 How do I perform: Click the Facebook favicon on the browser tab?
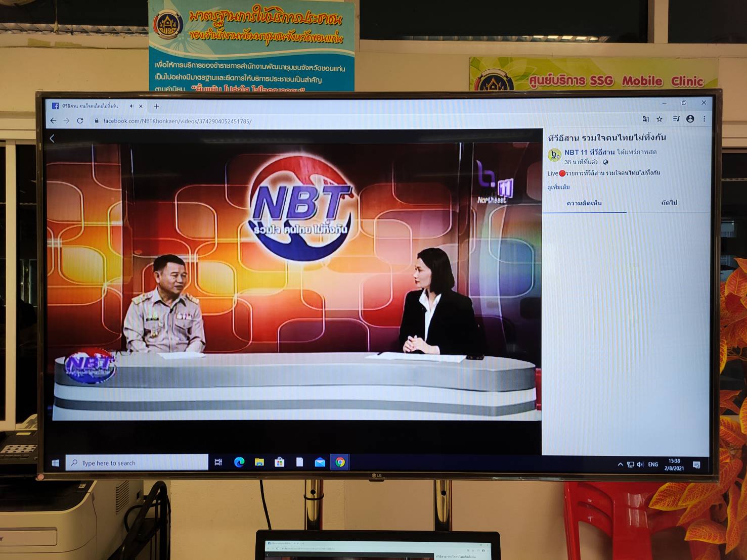pos(56,106)
